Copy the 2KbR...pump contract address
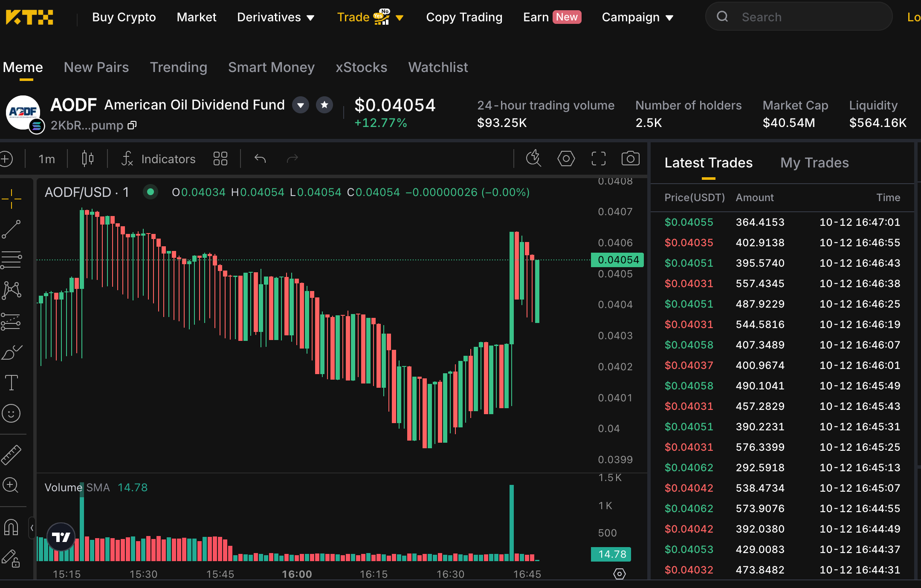Screen dimensions: 921x588 pos(133,125)
